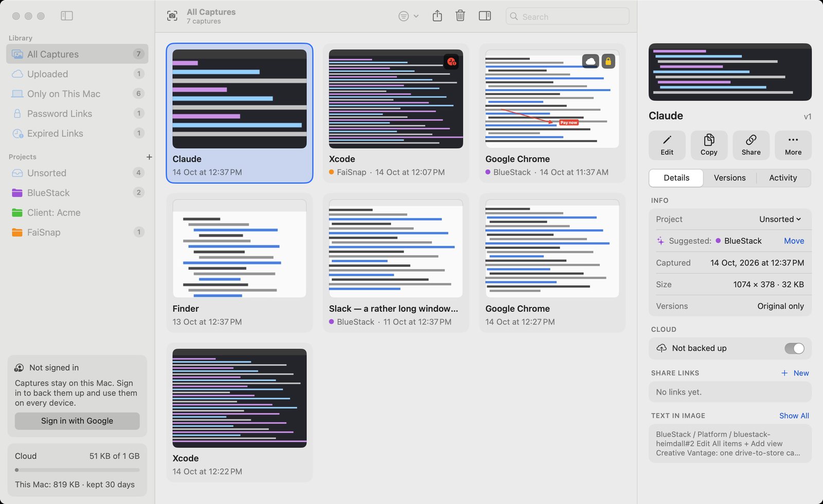Click the cloud badge on Google Chrome capture
This screenshot has width=823, height=504.
coord(591,62)
